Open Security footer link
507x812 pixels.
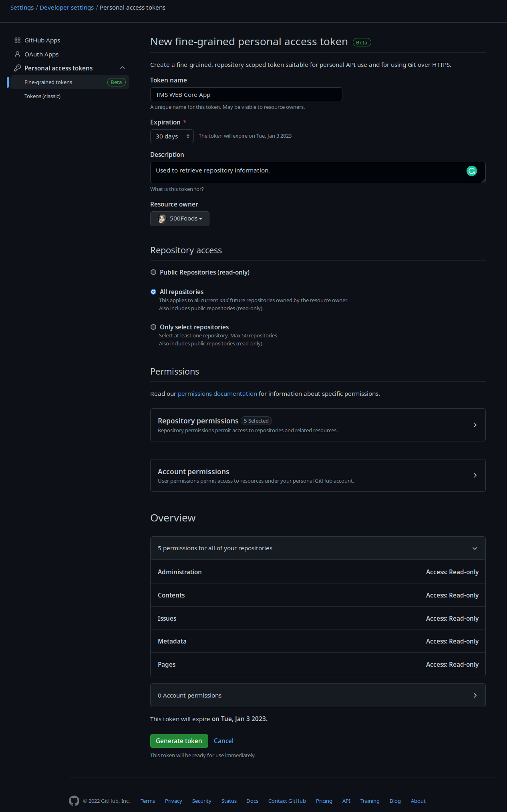(202, 801)
